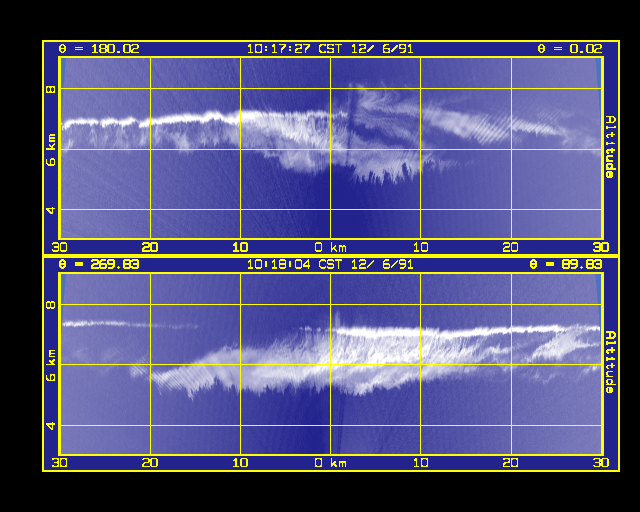Click the right-side 20 range label in the bottom panel
This screenshot has width=640, height=512.
(511, 463)
